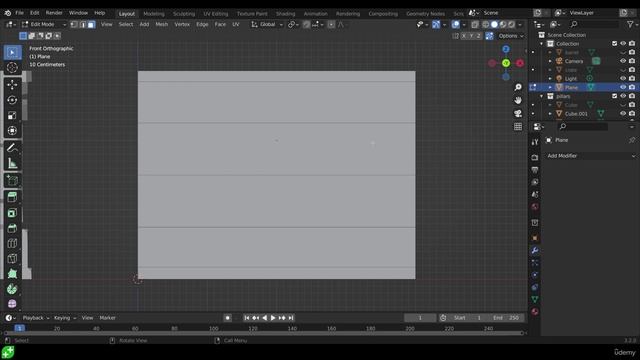Open the File menu
This screenshot has width=640, height=360.
[19, 13]
